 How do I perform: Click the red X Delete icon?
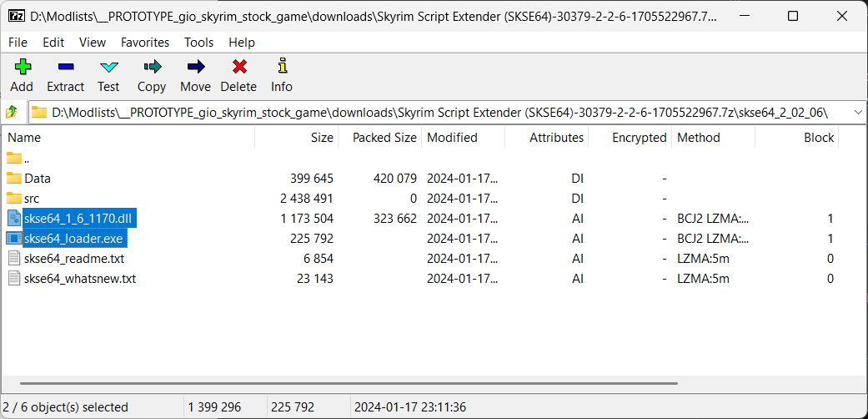[x=239, y=67]
